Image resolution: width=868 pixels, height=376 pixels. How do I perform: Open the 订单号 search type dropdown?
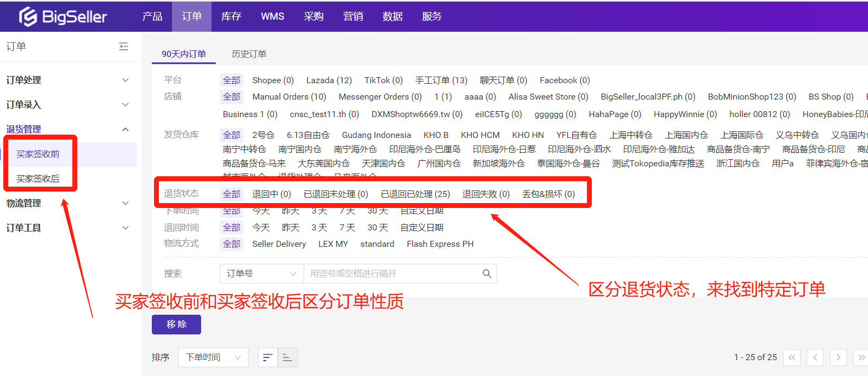261,274
